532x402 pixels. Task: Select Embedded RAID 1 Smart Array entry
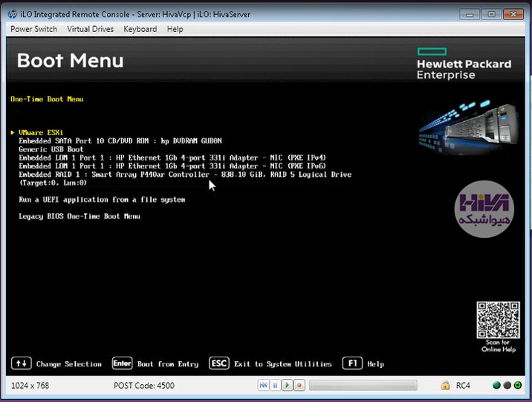pyautogui.click(x=185, y=178)
